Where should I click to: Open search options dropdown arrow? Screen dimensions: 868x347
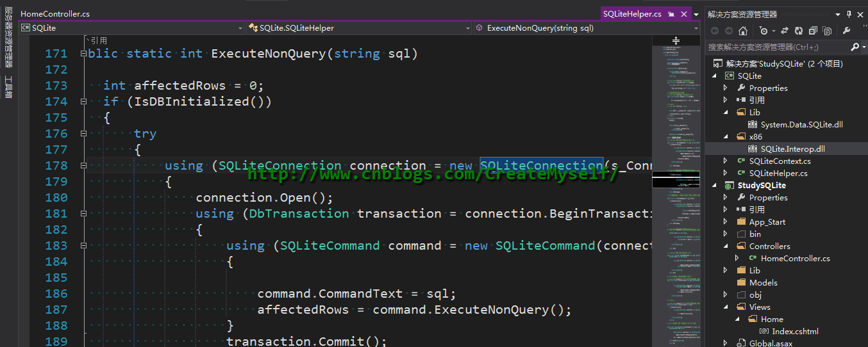(x=864, y=47)
